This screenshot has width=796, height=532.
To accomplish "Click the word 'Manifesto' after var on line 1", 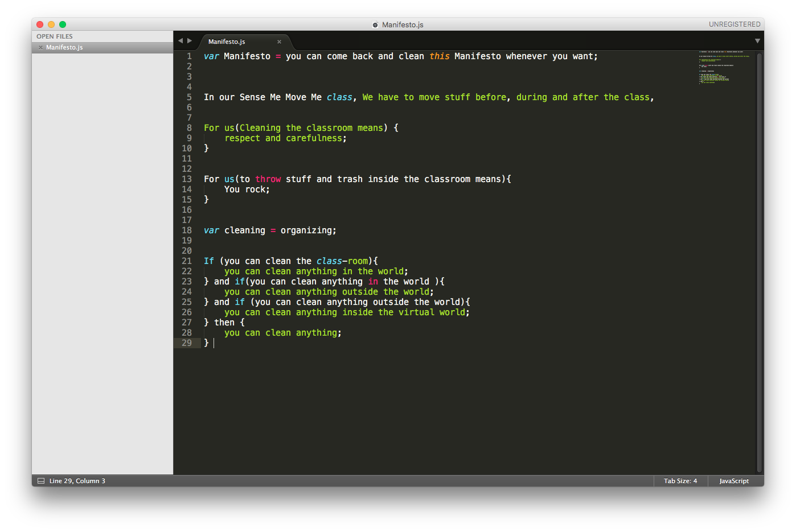I will tap(247, 56).
